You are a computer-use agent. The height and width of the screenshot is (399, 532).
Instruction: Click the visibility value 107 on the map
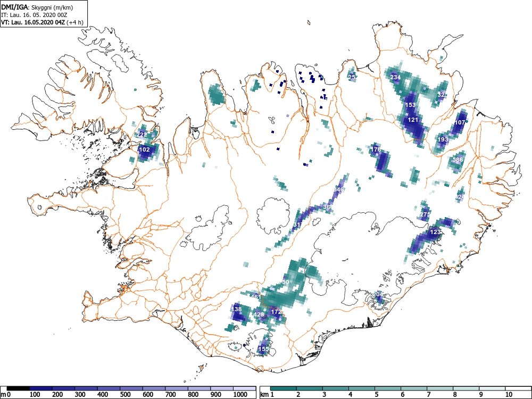click(x=460, y=122)
